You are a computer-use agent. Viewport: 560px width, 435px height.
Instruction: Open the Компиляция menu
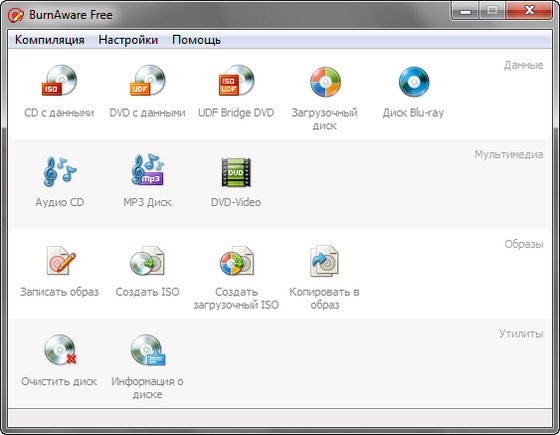(50, 40)
